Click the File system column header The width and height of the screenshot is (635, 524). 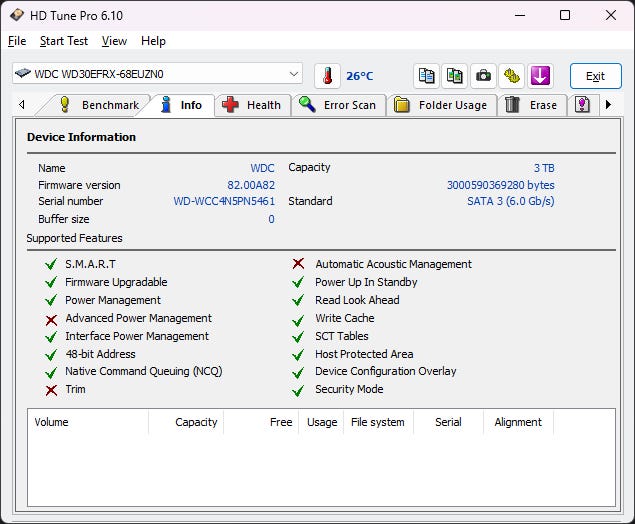pyautogui.click(x=378, y=422)
